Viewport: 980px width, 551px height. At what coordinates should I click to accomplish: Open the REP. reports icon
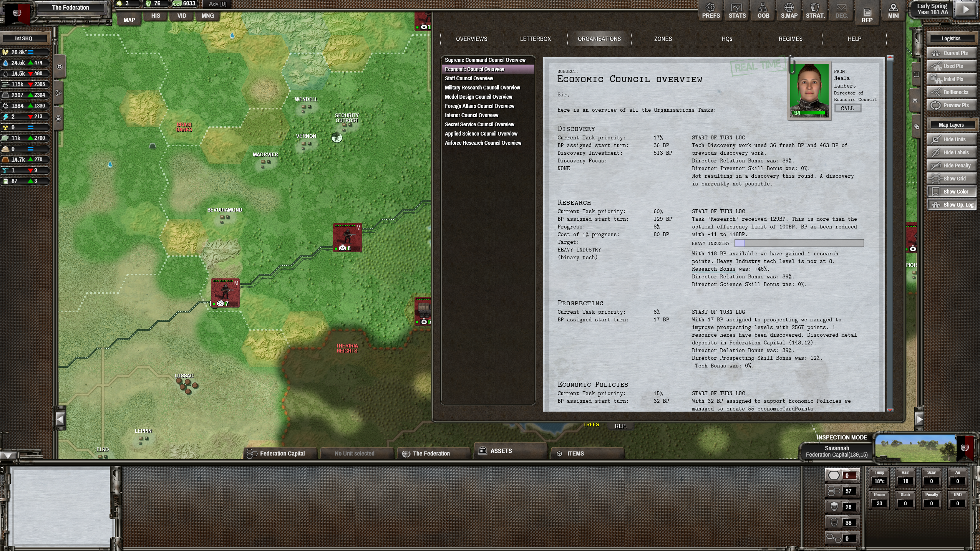pyautogui.click(x=867, y=15)
